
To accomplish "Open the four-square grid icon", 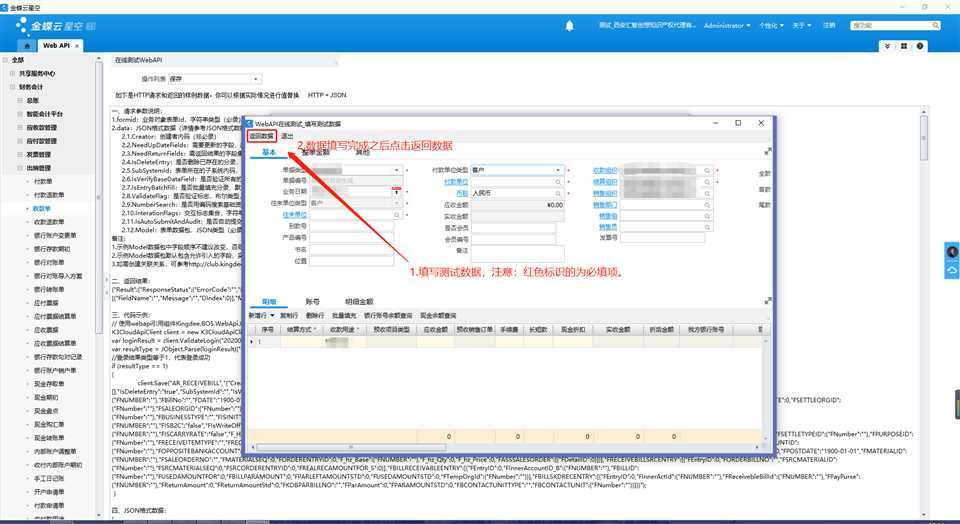I will click(904, 46).
